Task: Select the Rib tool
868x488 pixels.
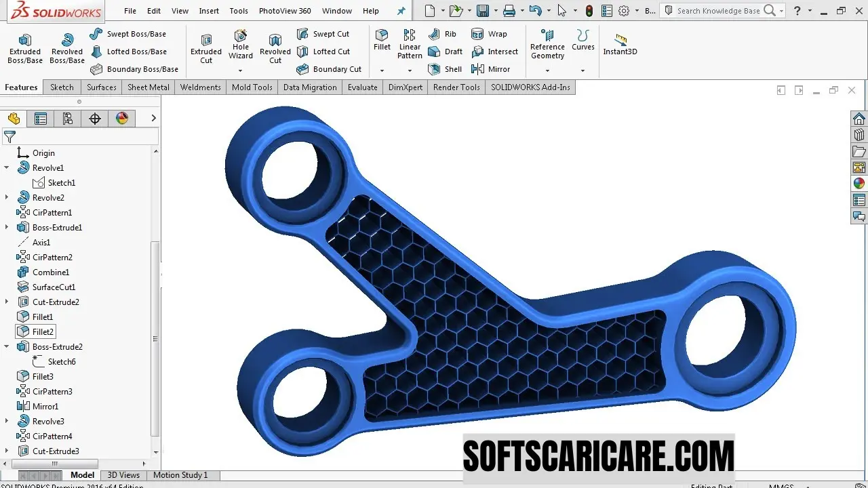Action: pyautogui.click(x=442, y=34)
